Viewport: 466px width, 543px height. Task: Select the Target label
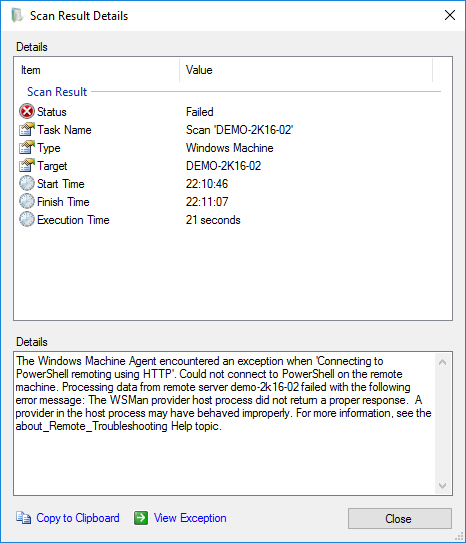52,166
